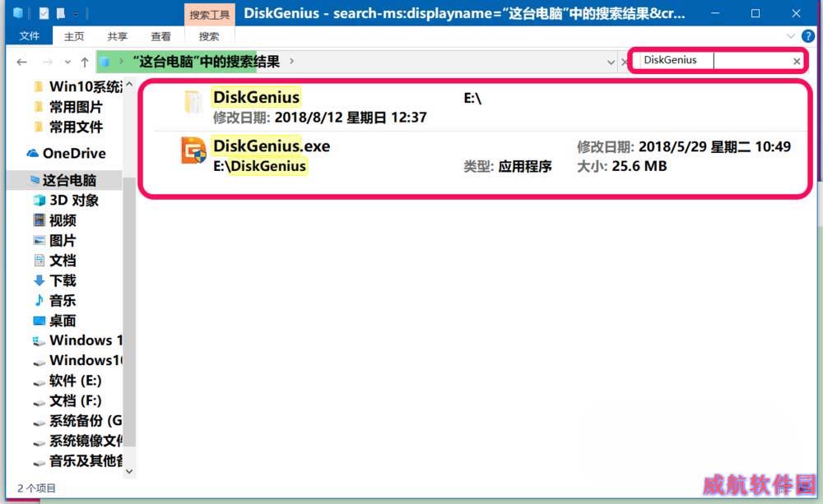Viewport: 823px width, 504px height.
Task: Open the quick access toolbar customize dropdown
Action: point(76,14)
